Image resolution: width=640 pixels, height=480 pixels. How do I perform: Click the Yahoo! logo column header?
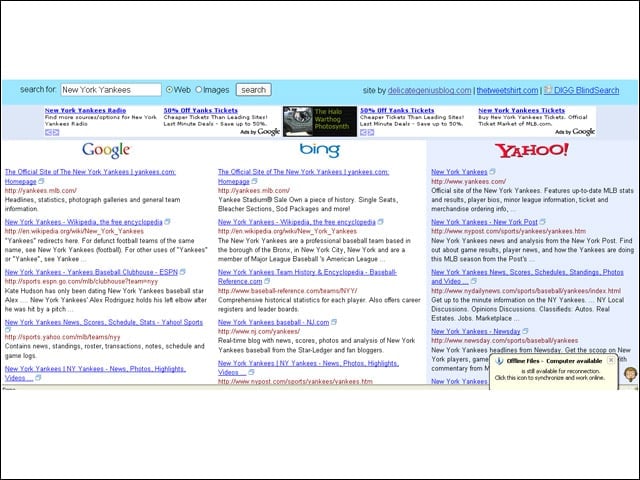(531, 150)
